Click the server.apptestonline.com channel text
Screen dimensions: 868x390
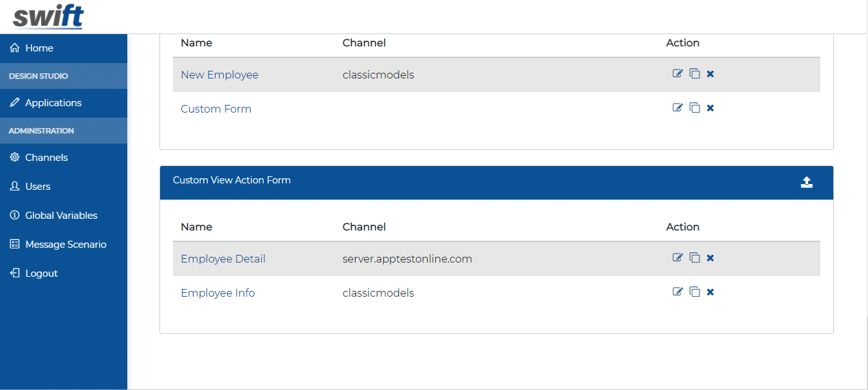coord(406,258)
